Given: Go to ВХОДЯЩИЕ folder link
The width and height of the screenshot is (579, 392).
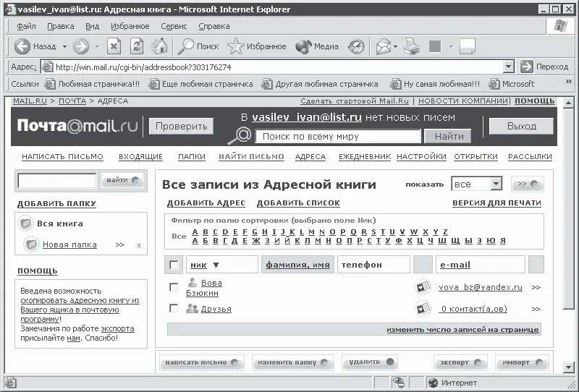Looking at the screenshot, I should pos(140,156).
